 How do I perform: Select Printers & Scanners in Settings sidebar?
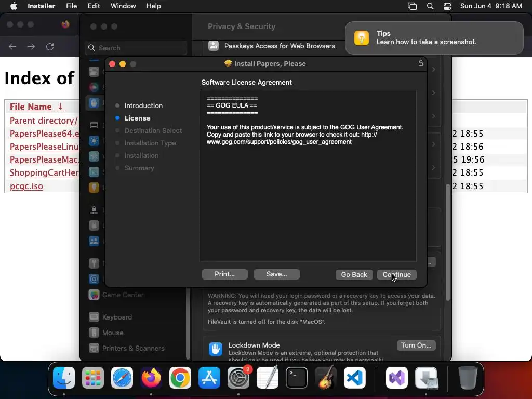[134, 349]
